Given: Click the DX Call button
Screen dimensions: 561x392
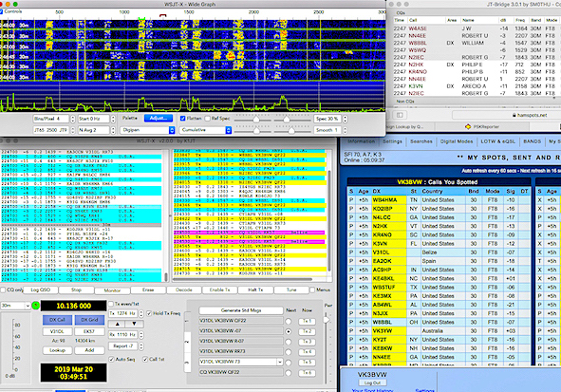Looking at the screenshot, I should pos(57,320).
